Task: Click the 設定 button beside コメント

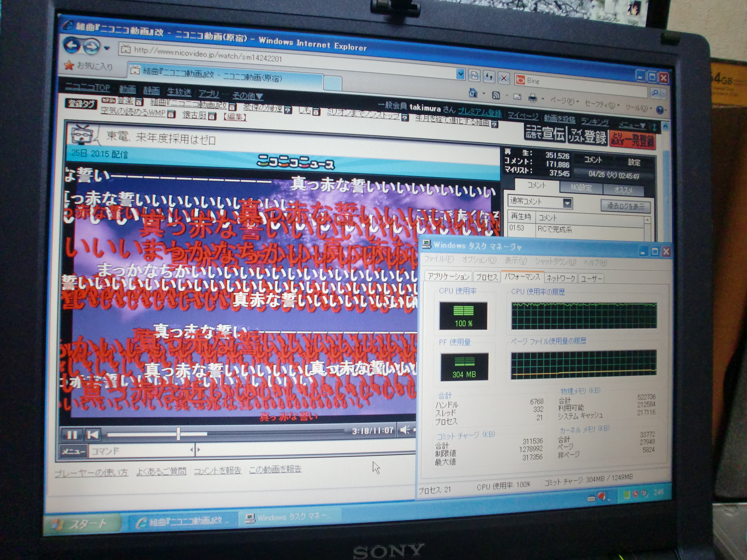Action: pos(634,162)
